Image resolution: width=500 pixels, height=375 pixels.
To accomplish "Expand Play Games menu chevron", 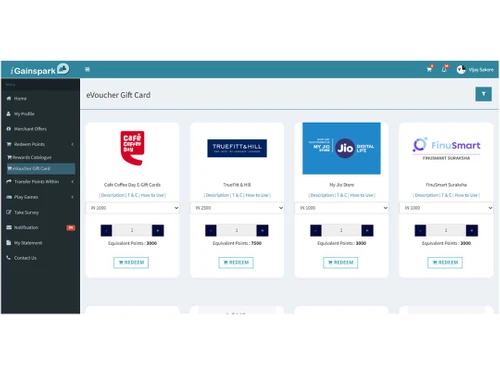I will (72, 197).
